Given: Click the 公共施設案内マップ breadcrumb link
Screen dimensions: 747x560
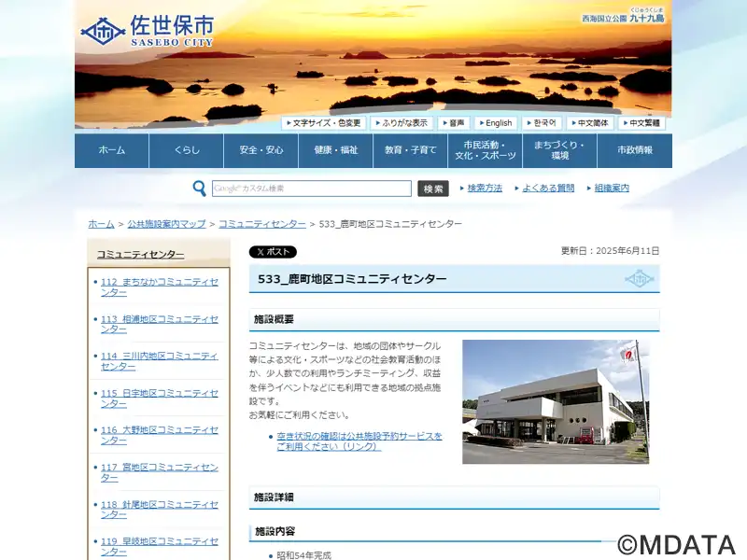Looking at the screenshot, I should tap(166, 224).
